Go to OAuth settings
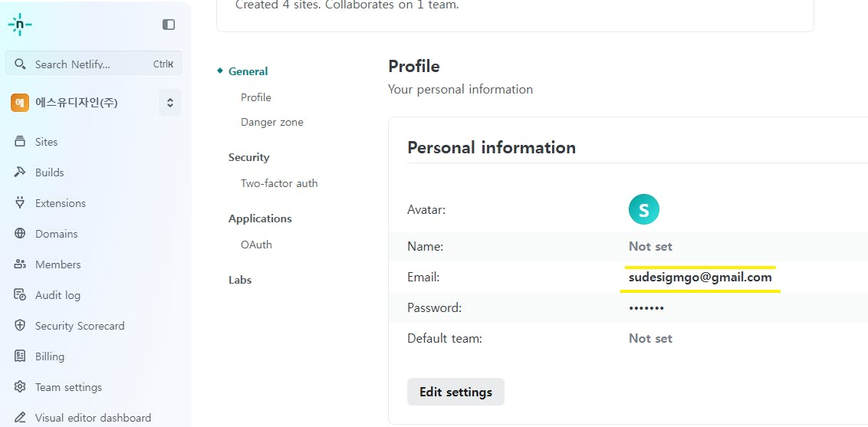 pos(256,245)
